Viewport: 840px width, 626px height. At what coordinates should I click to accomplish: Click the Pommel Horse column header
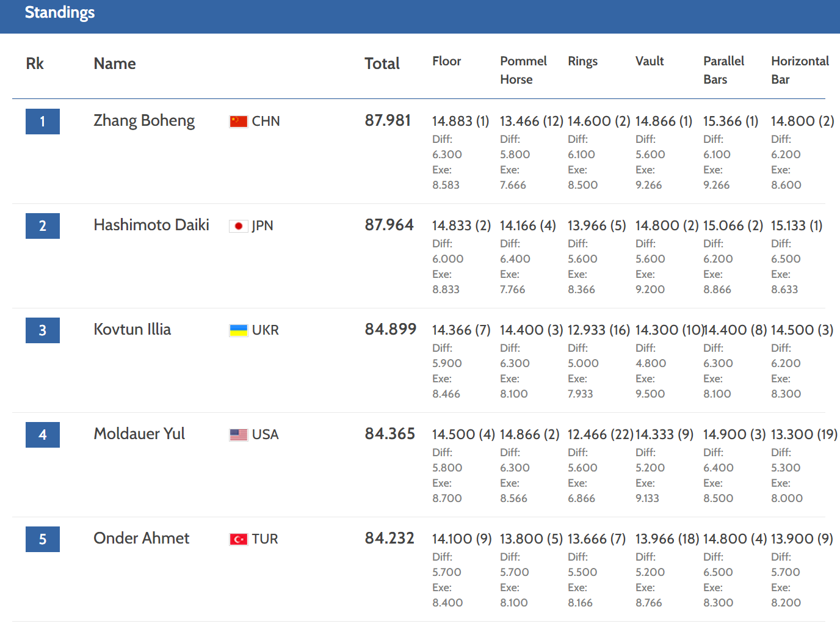coord(523,70)
